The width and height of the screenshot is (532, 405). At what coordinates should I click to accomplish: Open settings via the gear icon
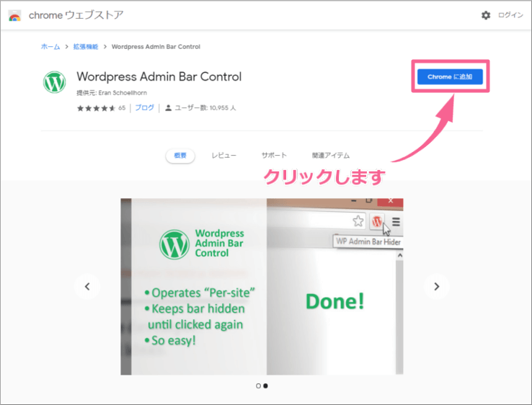pos(486,15)
